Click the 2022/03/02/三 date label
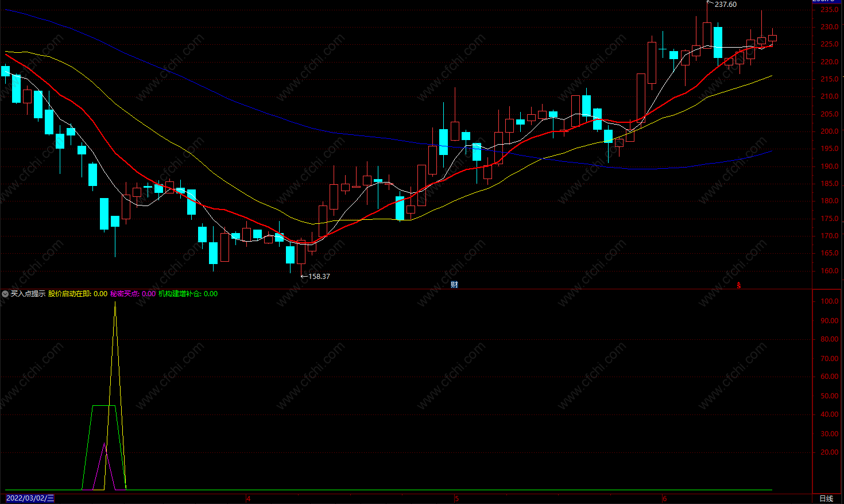844x504 pixels. 30,498
